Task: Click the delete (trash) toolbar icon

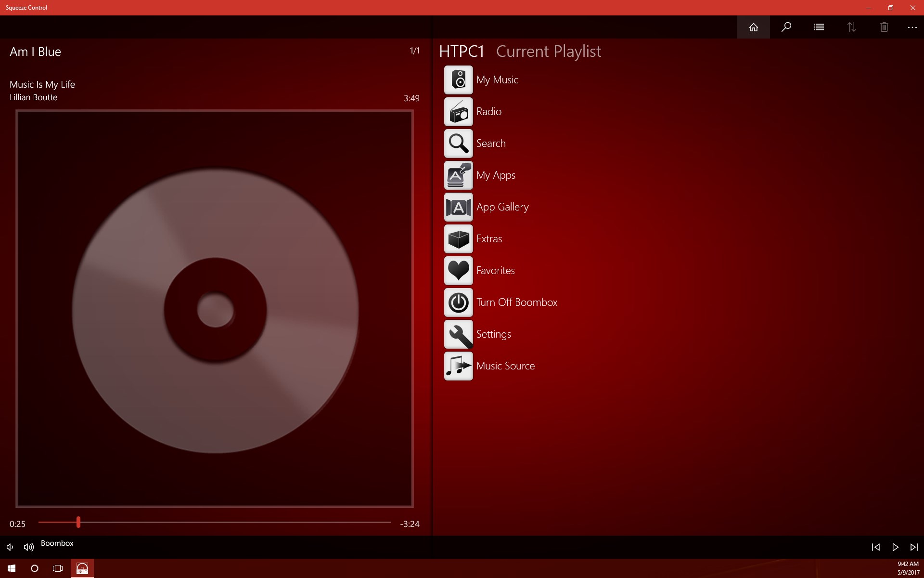Action: pos(884,27)
